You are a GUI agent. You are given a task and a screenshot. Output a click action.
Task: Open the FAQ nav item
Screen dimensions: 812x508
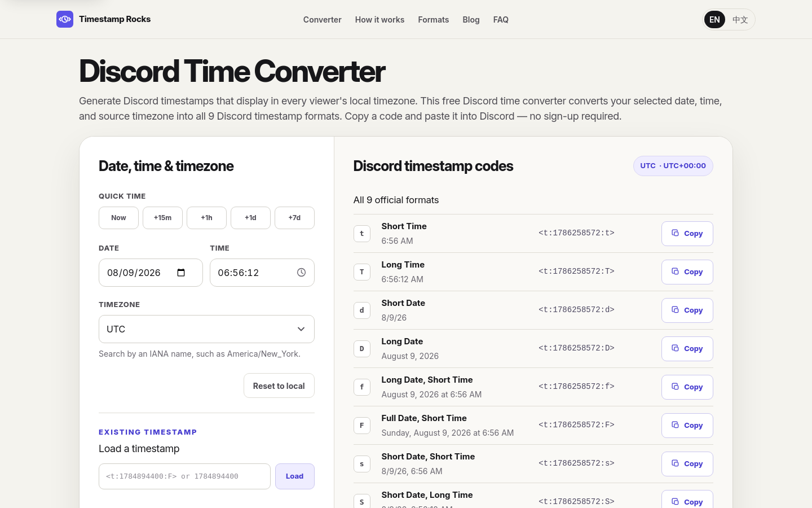click(501, 20)
